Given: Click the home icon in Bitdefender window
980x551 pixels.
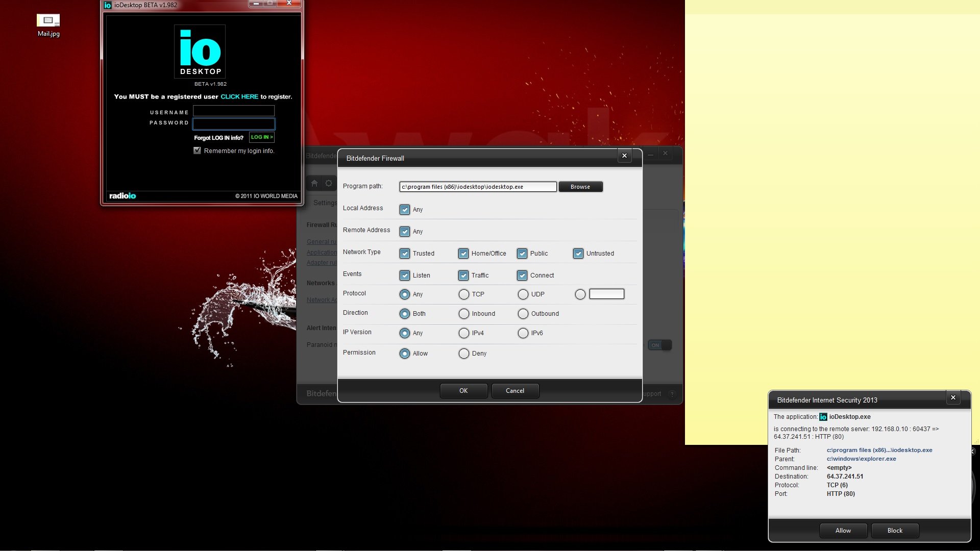Looking at the screenshot, I should coord(314,183).
